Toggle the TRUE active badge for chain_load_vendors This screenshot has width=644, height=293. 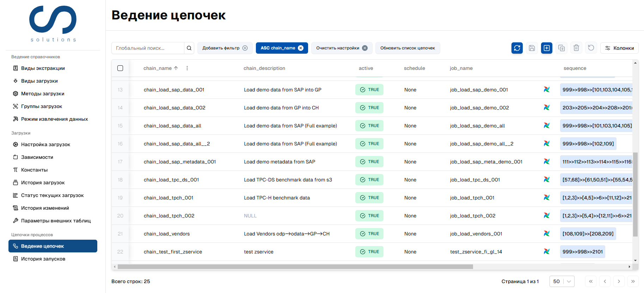369,234
